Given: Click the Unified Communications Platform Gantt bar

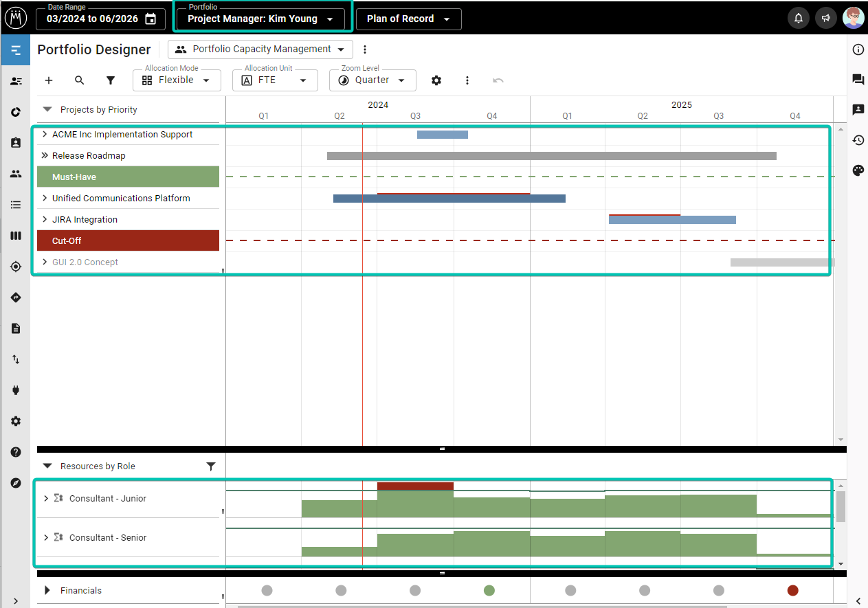Looking at the screenshot, I should click(x=449, y=199).
